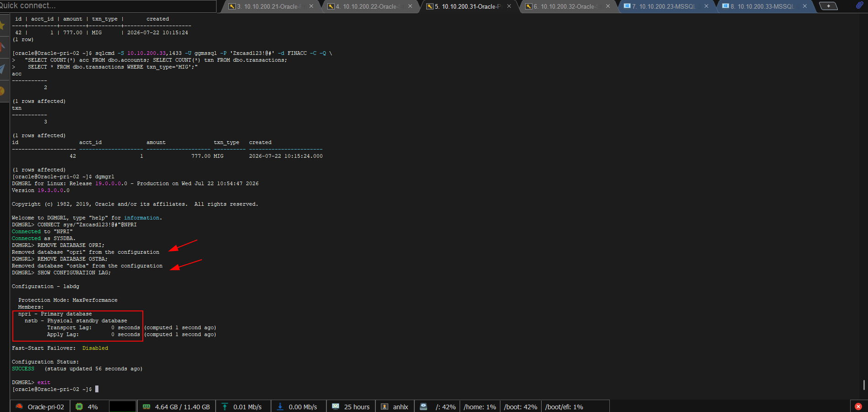The height and width of the screenshot is (412, 868).
Task: Click the disk drive icon in status bar
Action: 423,407
